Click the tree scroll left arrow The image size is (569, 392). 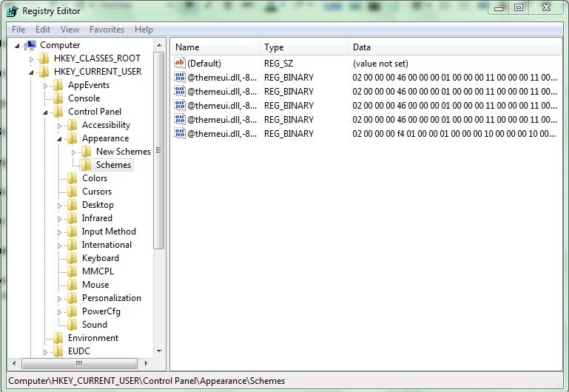pyautogui.click(x=14, y=363)
